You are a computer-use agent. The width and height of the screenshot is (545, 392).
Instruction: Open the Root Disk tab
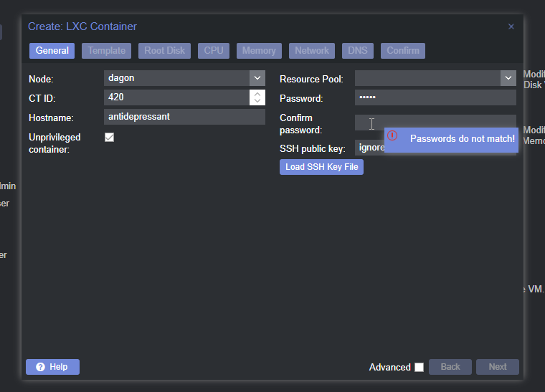(164, 51)
